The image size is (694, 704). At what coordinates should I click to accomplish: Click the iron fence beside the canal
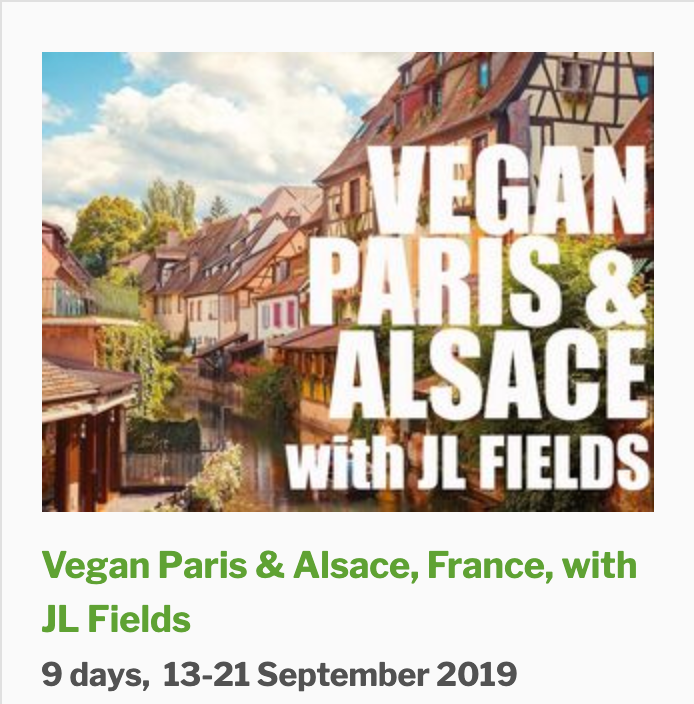pyautogui.click(x=166, y=469)
